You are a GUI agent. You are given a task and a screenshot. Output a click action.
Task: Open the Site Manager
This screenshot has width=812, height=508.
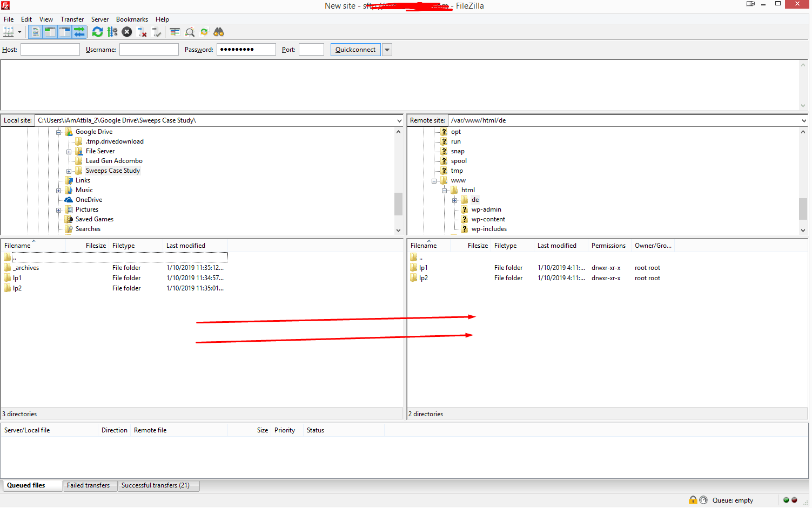pos(9,32)
